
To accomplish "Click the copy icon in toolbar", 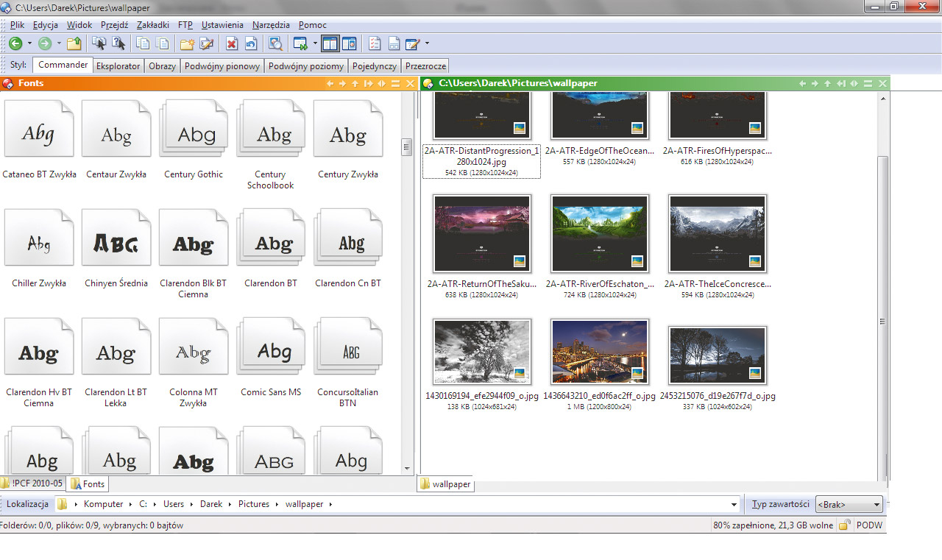I will (143, 43).
